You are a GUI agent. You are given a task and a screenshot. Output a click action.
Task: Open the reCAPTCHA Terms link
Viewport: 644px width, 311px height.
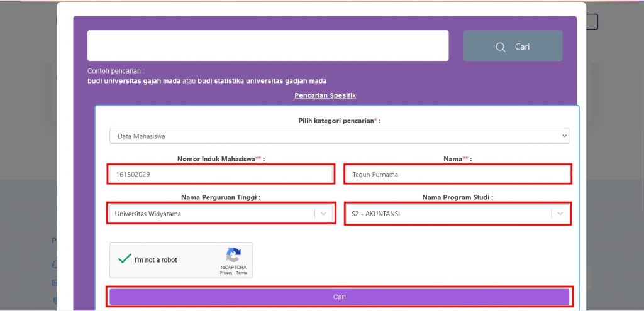point(241,273)
